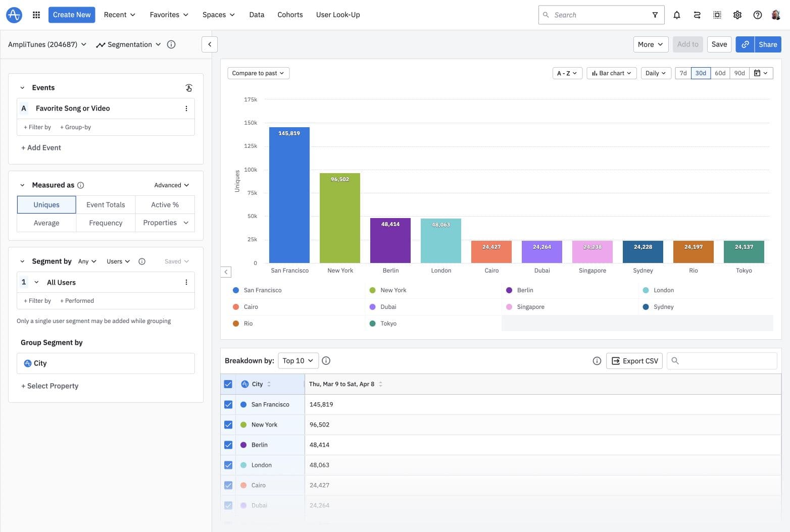The image size is (790, 532).
Task: Open the settings gear icon
Action: (737, 15)
